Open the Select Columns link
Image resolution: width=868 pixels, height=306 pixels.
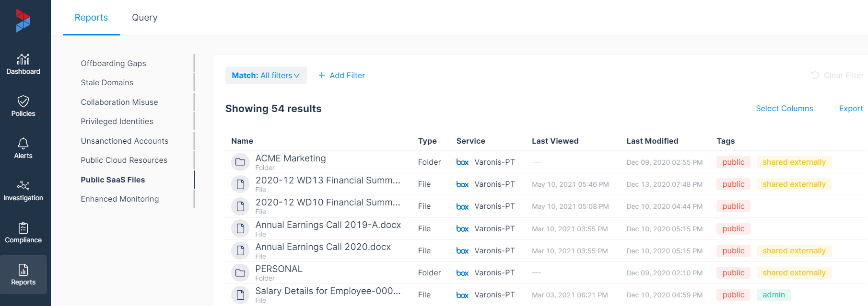(x=784, y=109)
